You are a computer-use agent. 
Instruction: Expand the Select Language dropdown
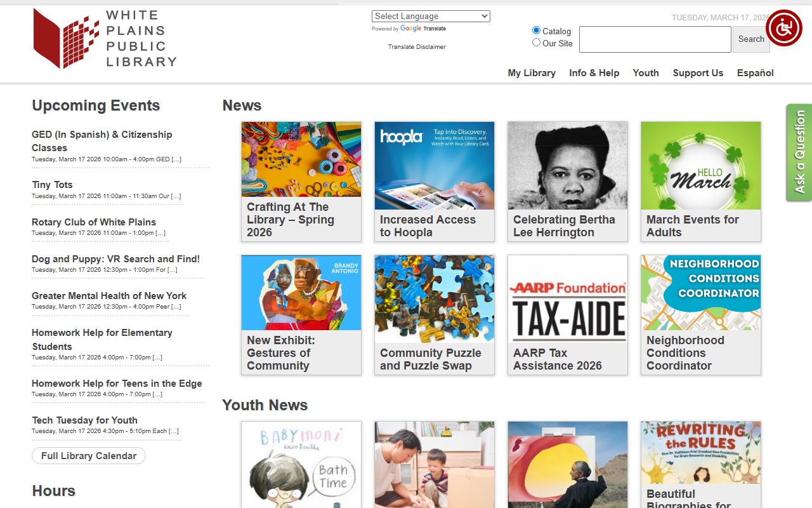coord(431,17)
